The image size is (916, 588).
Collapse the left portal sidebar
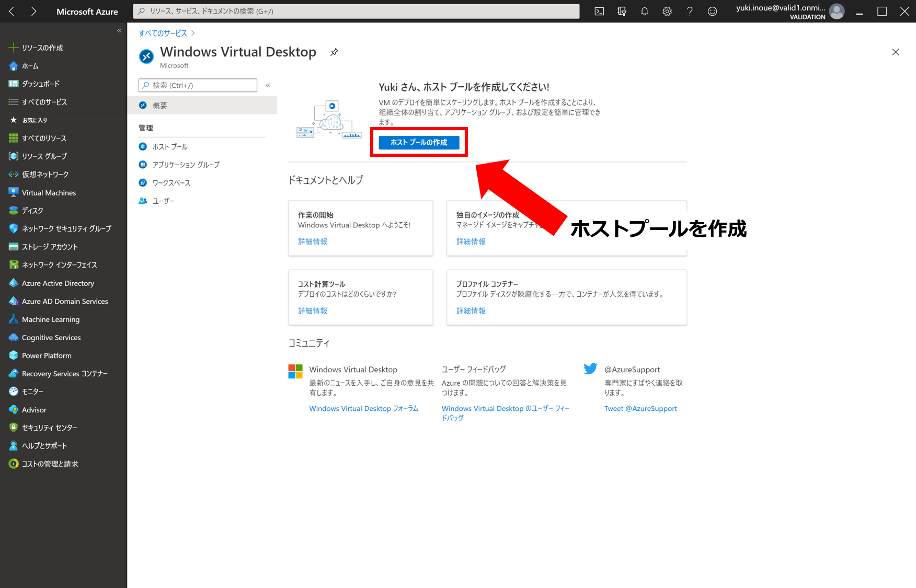[119, 31]
